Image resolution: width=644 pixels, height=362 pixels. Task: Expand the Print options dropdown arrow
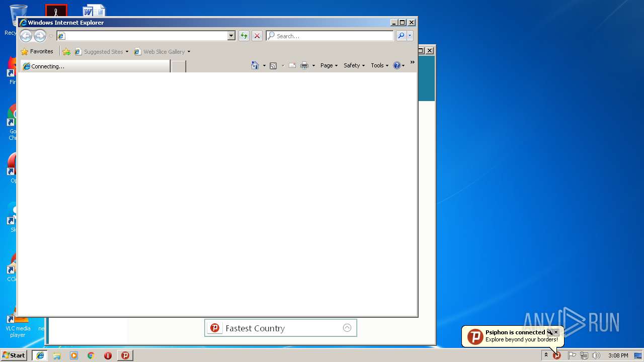pos(313,65)
